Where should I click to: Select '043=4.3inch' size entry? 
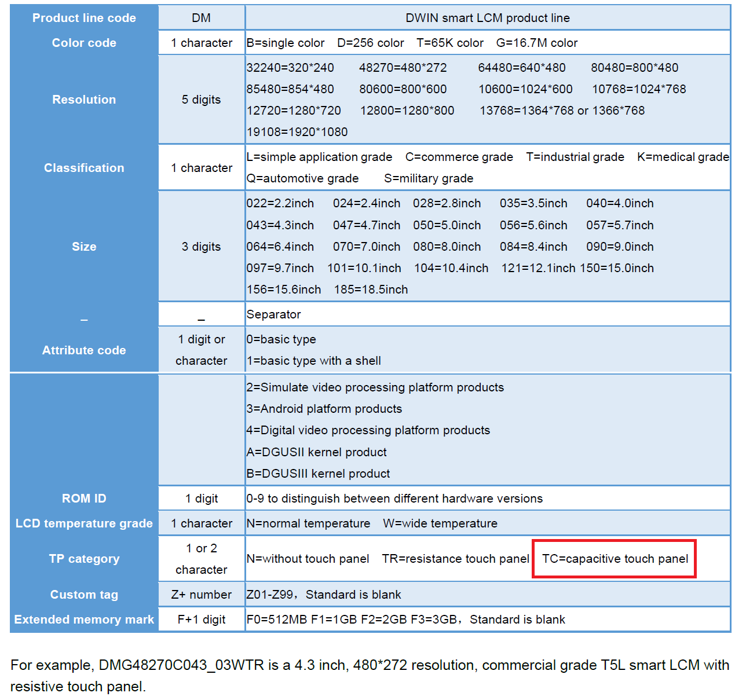[280, 225]
